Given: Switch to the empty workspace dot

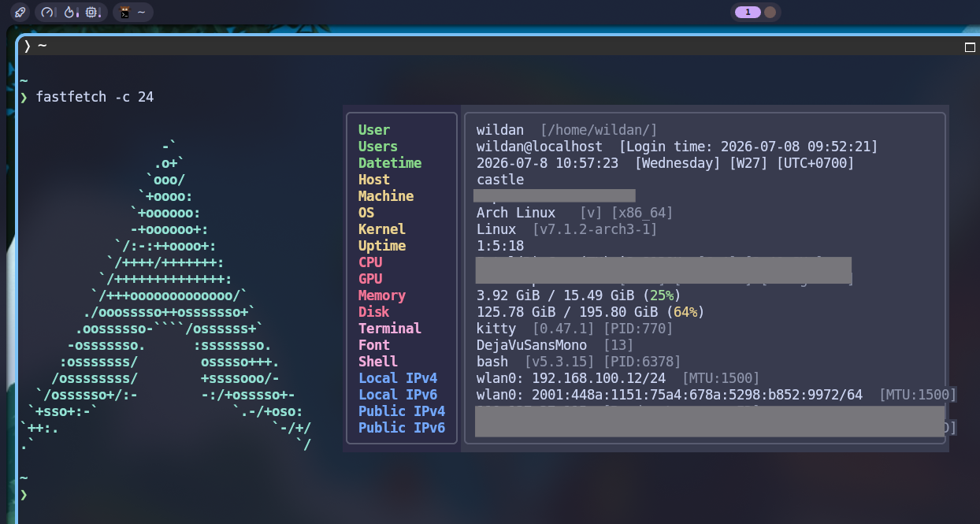Looking at the screenshot, I should [770, 12].
